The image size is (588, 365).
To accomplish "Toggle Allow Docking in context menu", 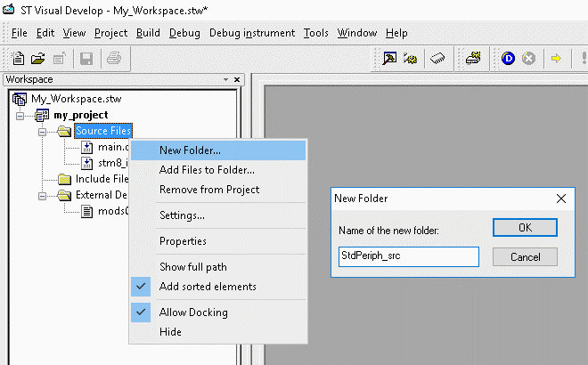I will click(193, 312).
